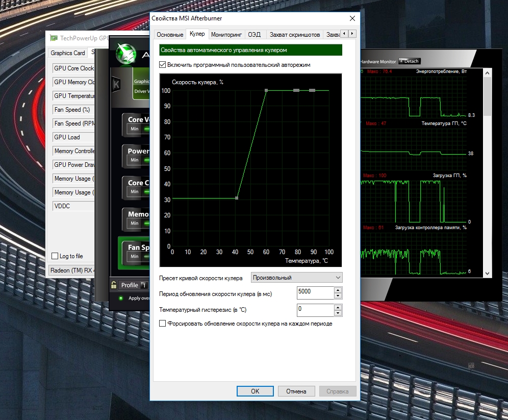
Task: Click Min button under Core Clock
Action: pyautogui.click(x=135, y=192)
